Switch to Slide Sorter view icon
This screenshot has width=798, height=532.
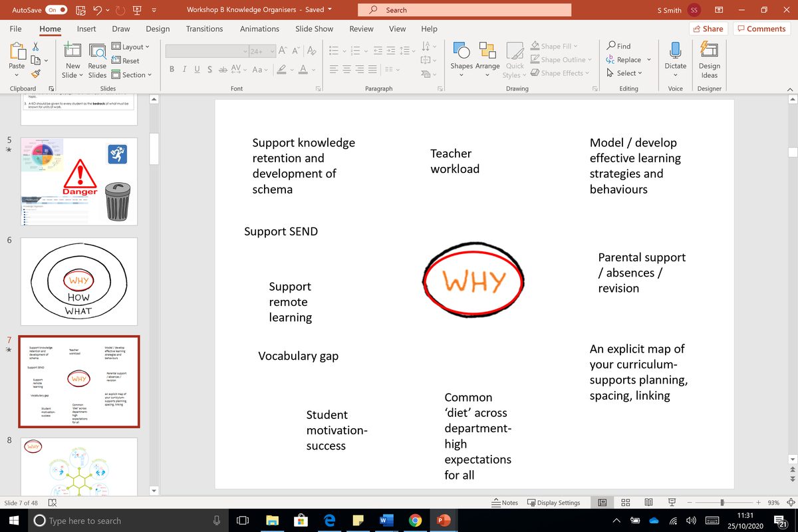tap(626, 503)
